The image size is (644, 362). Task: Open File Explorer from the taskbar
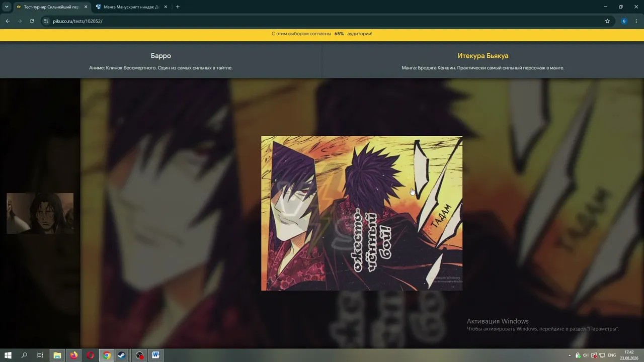pos(57,355)
